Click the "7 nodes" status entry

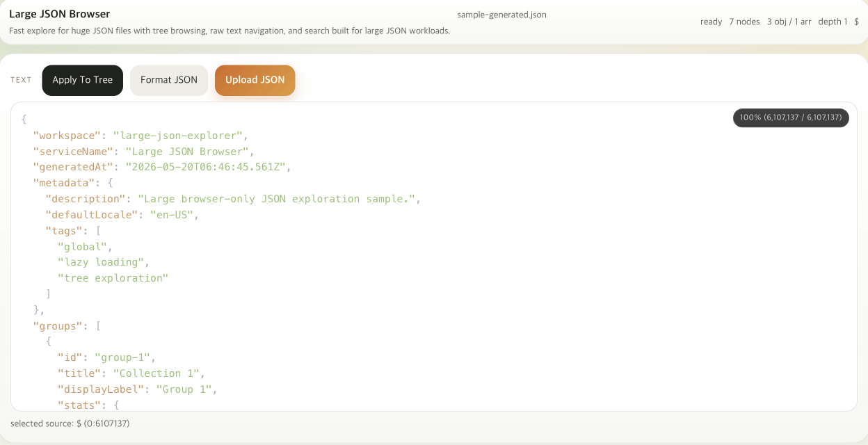[744, 22]
